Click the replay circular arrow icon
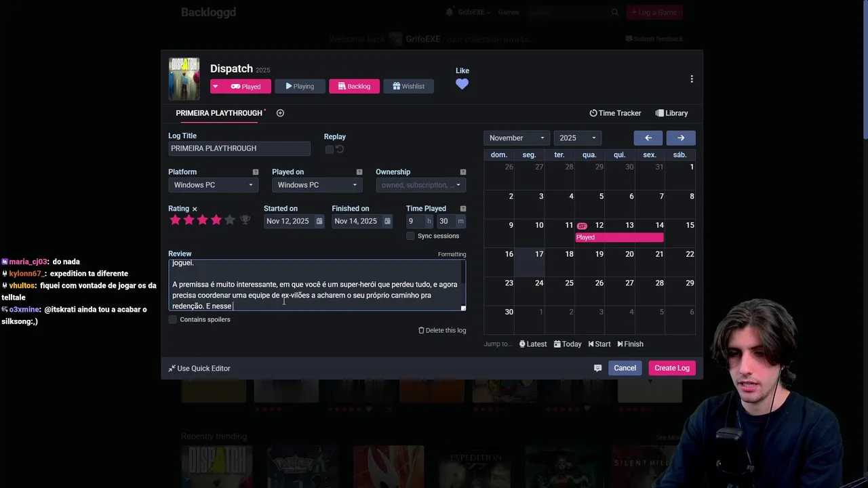Viewport: 868px width, 488px height. 340,149
